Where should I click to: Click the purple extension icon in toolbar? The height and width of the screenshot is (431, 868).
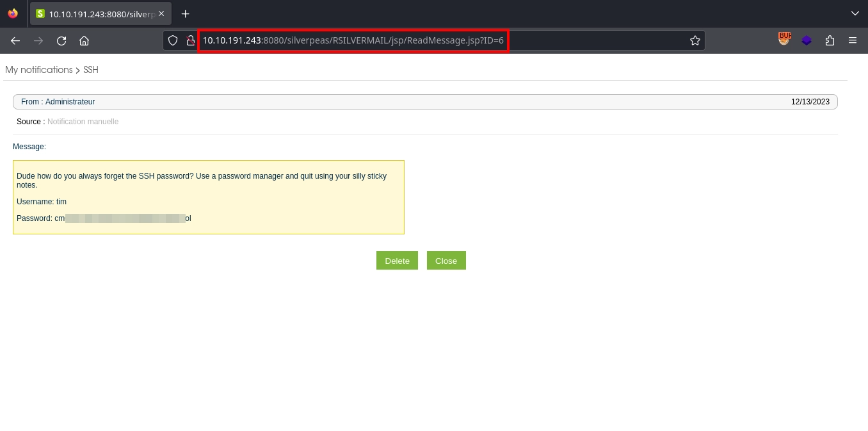tap(807, 41)
